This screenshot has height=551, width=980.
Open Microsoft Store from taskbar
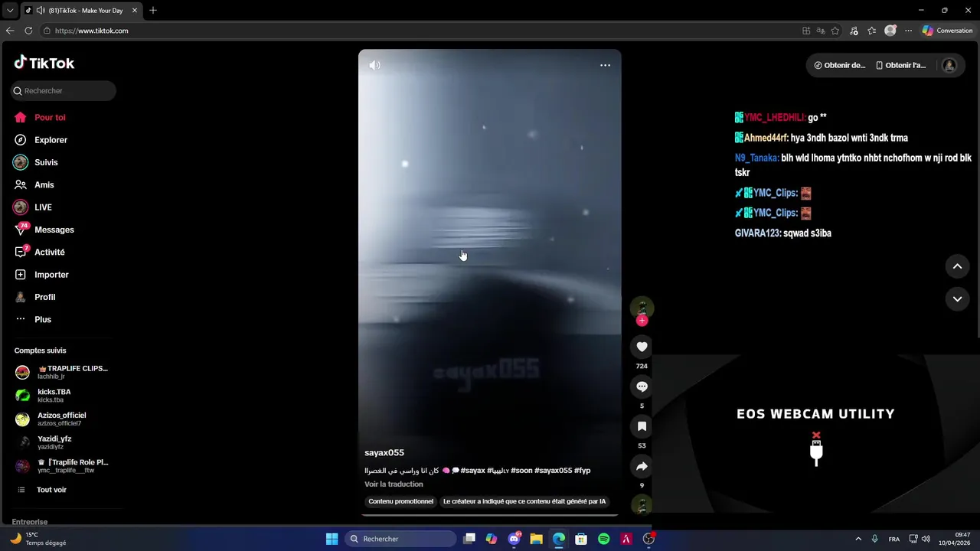[x=581, y=539]
